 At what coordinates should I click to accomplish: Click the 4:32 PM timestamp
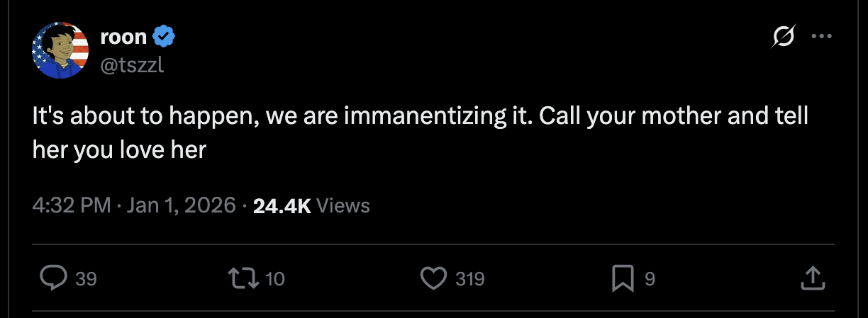[72, 205]
